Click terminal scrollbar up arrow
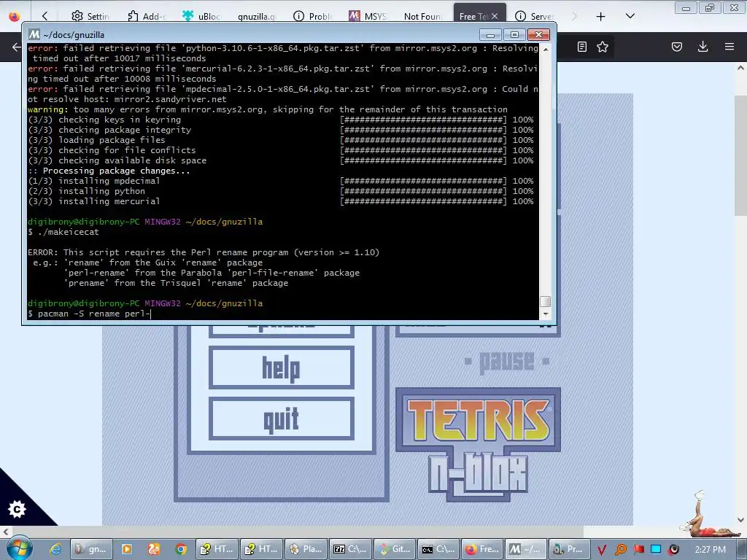 pos(546,49)
